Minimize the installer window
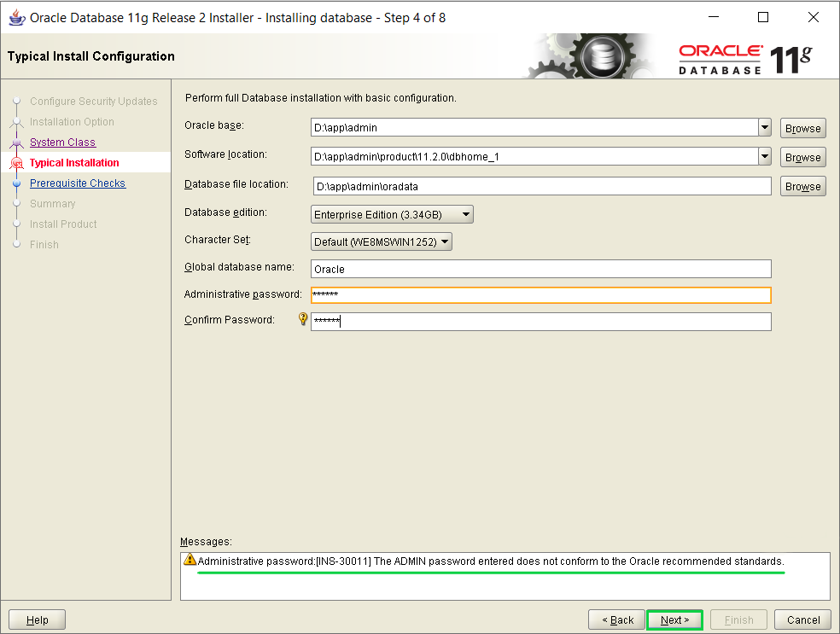 [714, 17]
